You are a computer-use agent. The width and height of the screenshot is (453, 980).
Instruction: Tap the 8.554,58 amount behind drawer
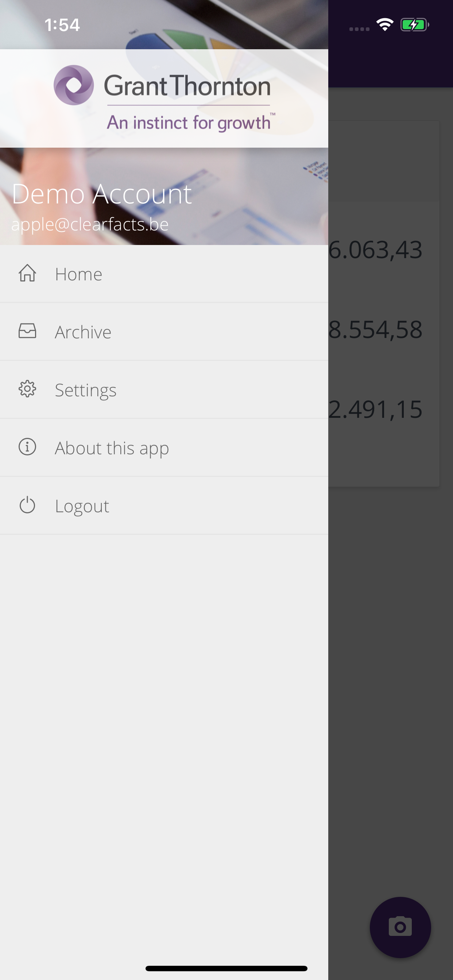[x=375, y=330]
